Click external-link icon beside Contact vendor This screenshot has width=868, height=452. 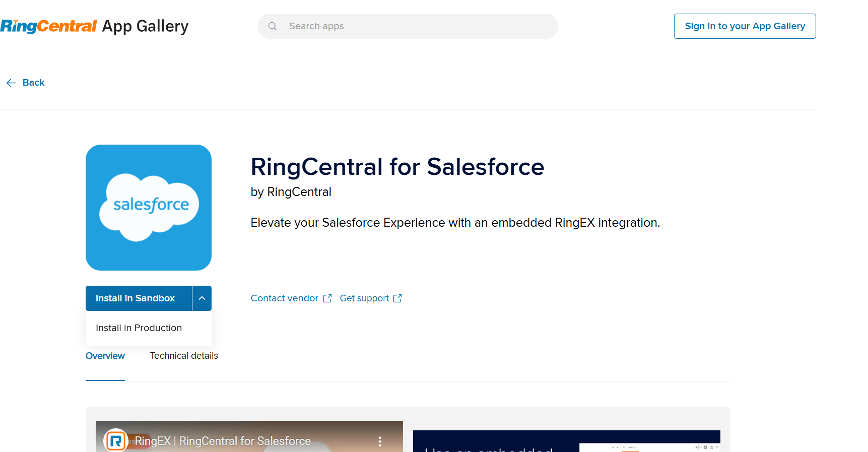coord(327,298)
